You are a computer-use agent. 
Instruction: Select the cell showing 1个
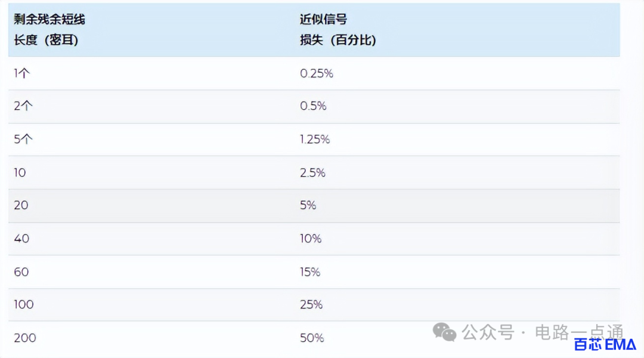(x=22, y=73)
